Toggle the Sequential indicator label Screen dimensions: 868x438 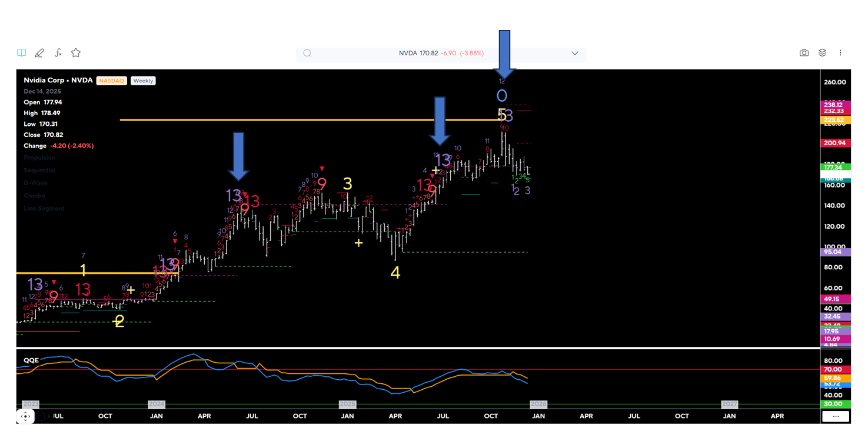(x=40, y=170)
